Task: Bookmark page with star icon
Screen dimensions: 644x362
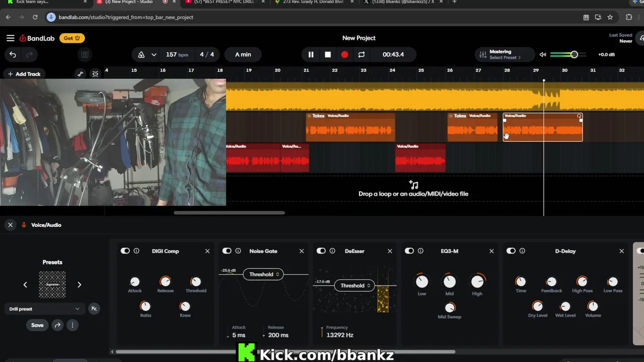Action: pos(610,17)
